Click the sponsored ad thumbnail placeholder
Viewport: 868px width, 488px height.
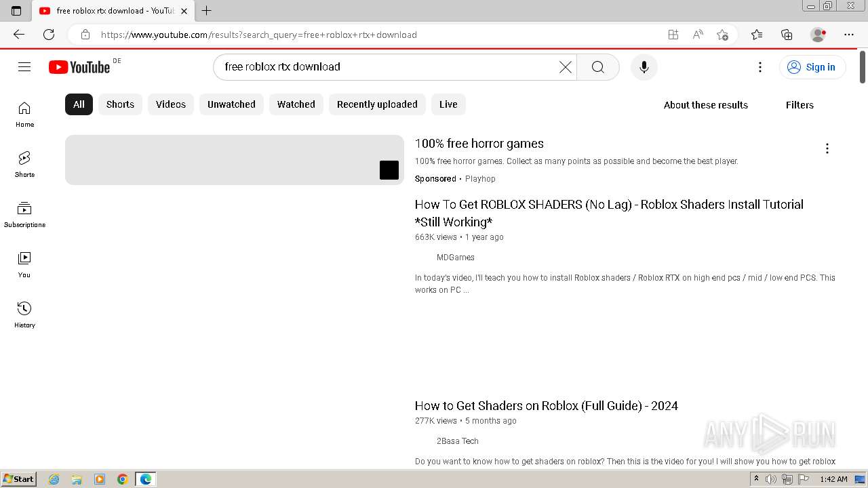click(x=235, y=160)
